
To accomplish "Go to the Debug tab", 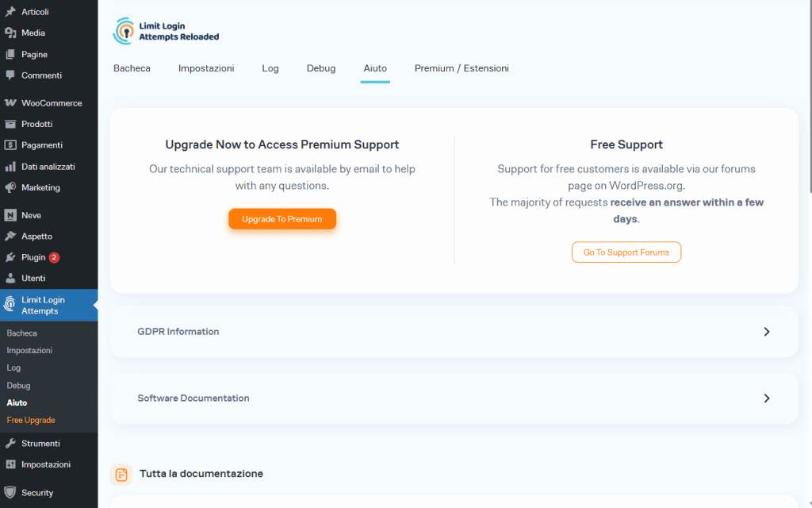I will tap(321, 68).
